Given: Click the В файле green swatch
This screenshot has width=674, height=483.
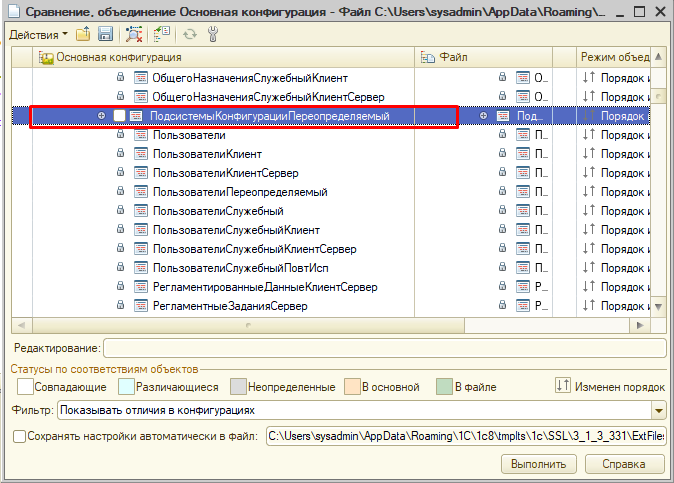Looking at the screenshot, I should pyautogui.click(x=444, y=387).
